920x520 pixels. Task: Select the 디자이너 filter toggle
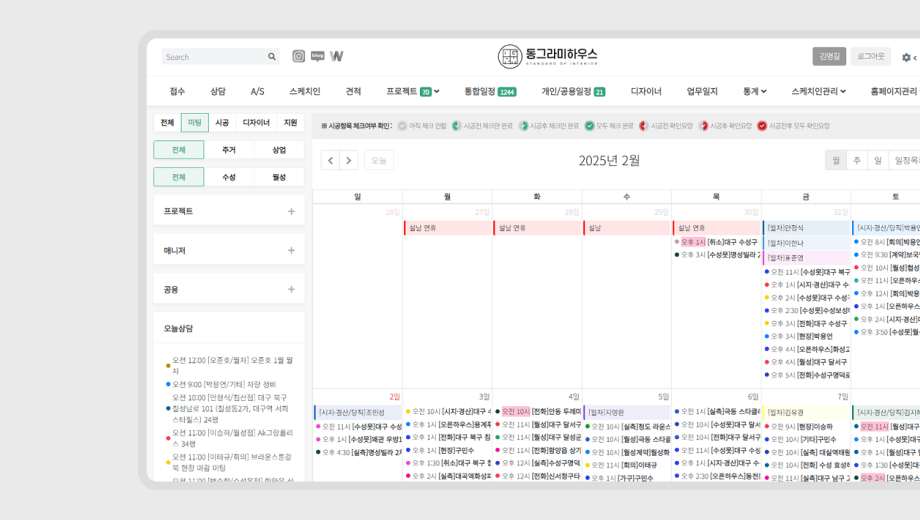click(256, 122)
